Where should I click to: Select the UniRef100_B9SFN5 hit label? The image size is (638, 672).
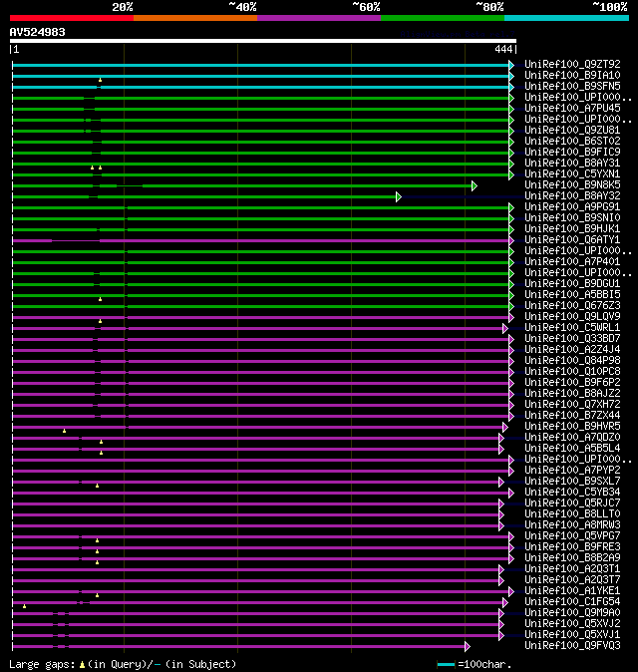coord(572,86)
